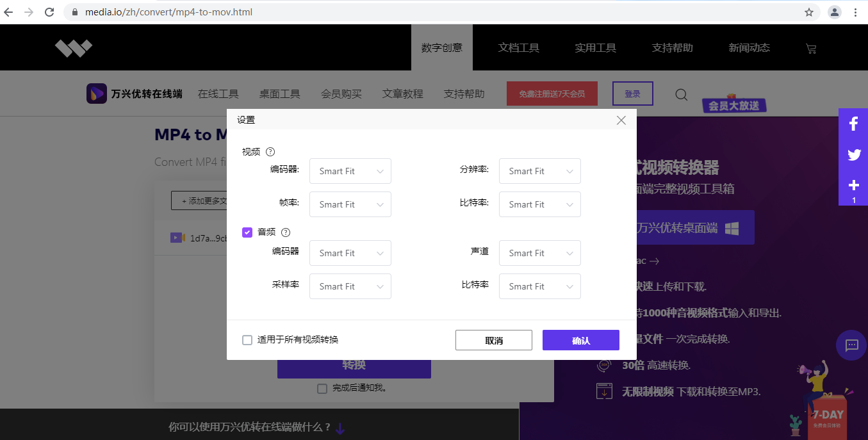This screenshot has height=440, width=868.
Task: Open the chat feedback bubble icon
Action: point(851,345)
